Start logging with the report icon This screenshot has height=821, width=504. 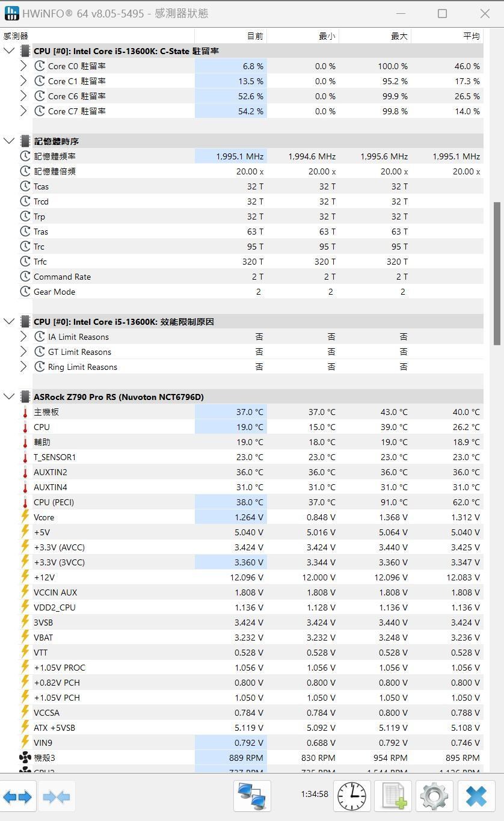pyautogui.click(x=393, y=796)
